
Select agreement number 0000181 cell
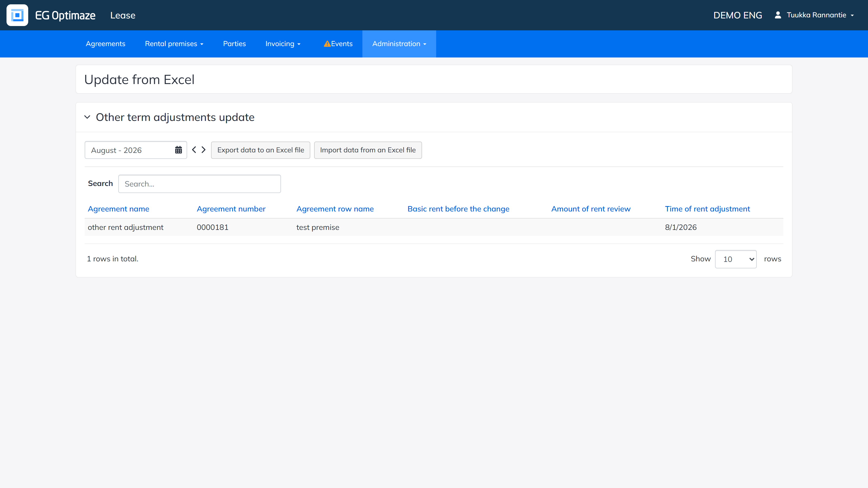[213, 227]
